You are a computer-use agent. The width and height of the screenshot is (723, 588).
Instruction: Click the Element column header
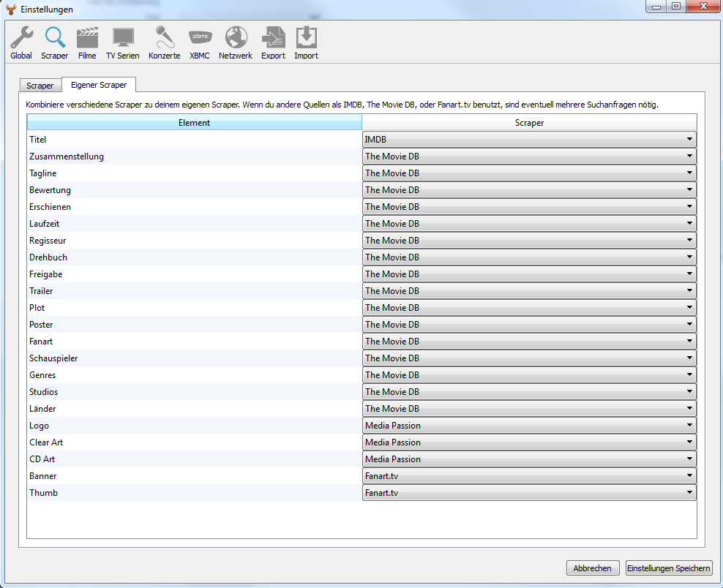click(194, 123)
